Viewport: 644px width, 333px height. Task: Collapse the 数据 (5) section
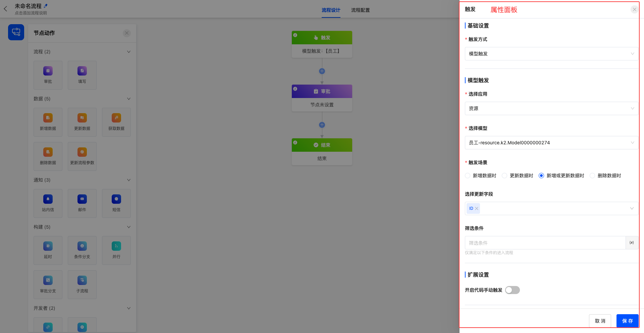click(x=129, y=99)
